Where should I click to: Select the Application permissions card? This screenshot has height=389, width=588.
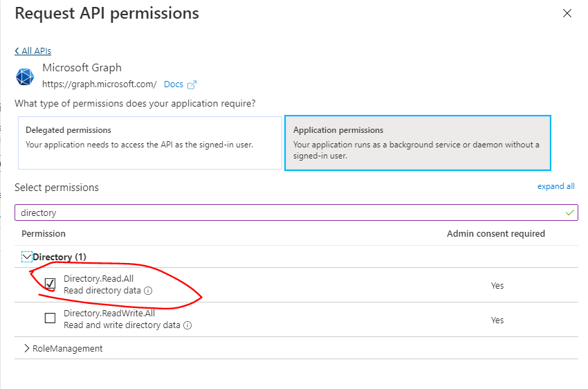coord(418,143)
